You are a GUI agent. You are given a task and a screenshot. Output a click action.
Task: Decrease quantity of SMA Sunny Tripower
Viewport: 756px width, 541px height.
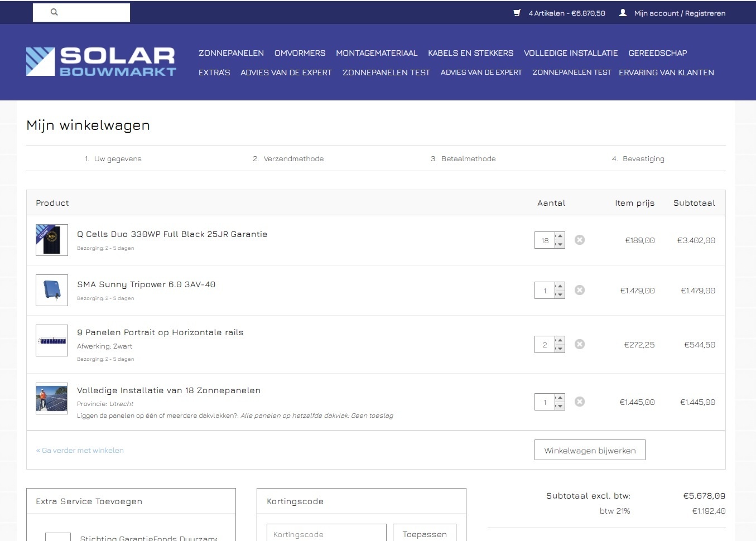[x=560, y=294]
